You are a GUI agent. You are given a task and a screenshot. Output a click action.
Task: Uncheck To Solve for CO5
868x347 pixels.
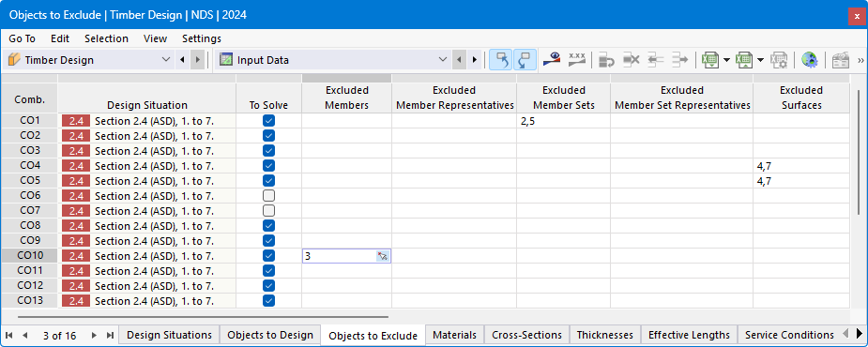(269, 180)
